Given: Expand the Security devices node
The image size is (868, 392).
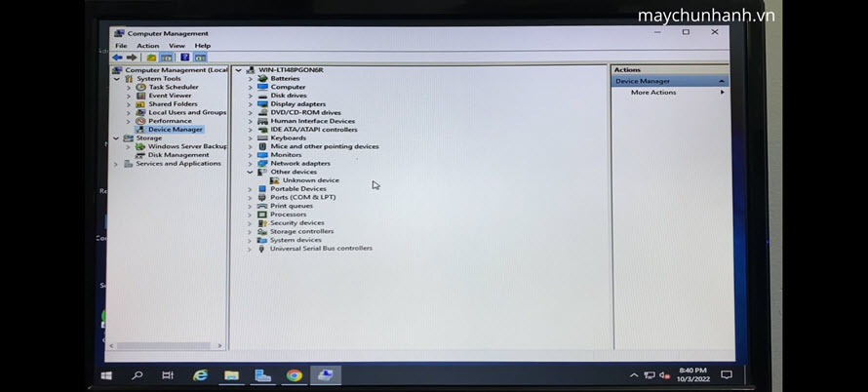Looking at the screenshot, I should coord(250,223).
